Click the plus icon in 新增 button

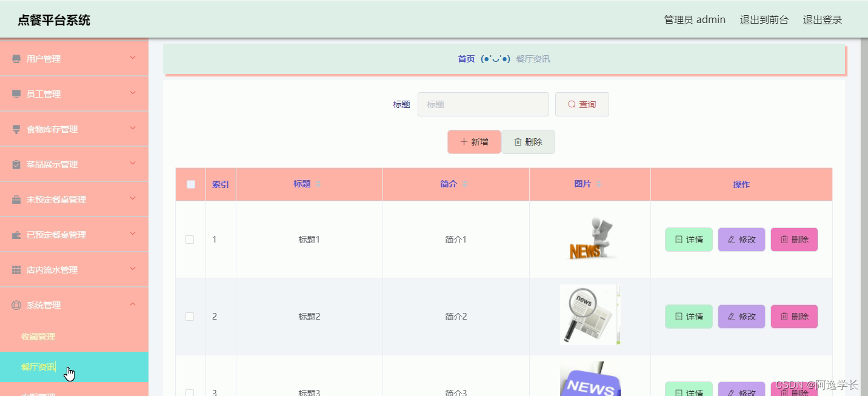464,142
